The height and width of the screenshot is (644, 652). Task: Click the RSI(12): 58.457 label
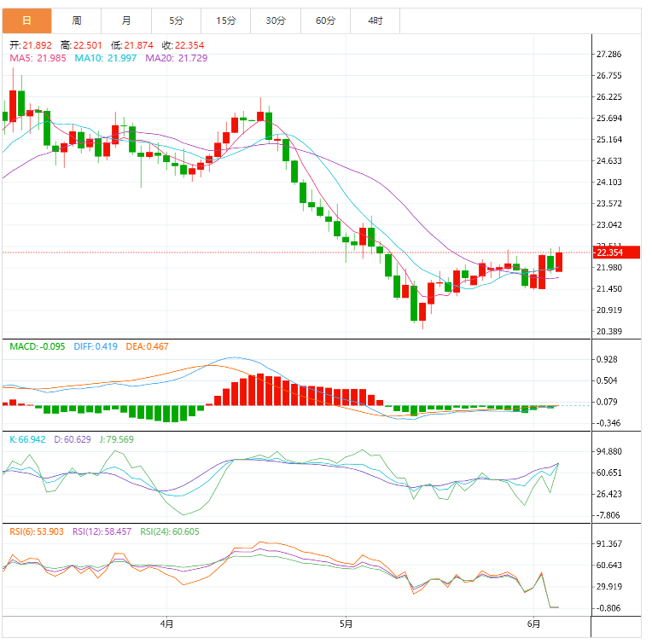point(102,531)
